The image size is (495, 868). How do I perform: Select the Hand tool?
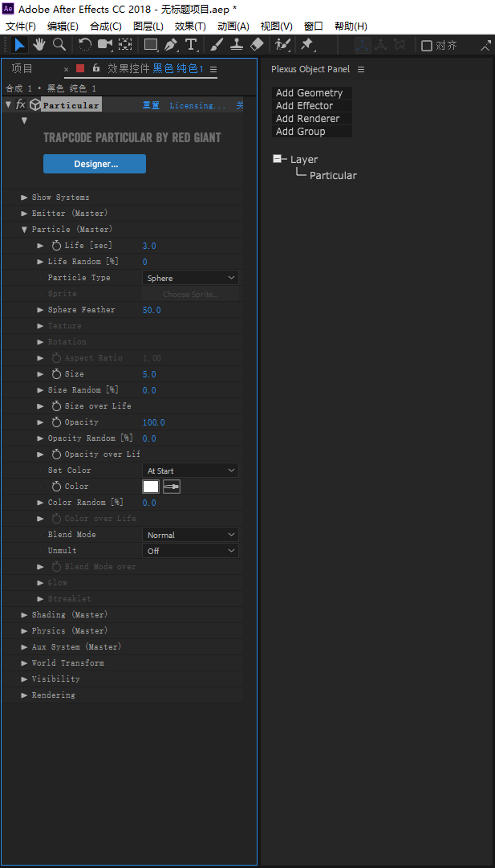pos(39,45)
